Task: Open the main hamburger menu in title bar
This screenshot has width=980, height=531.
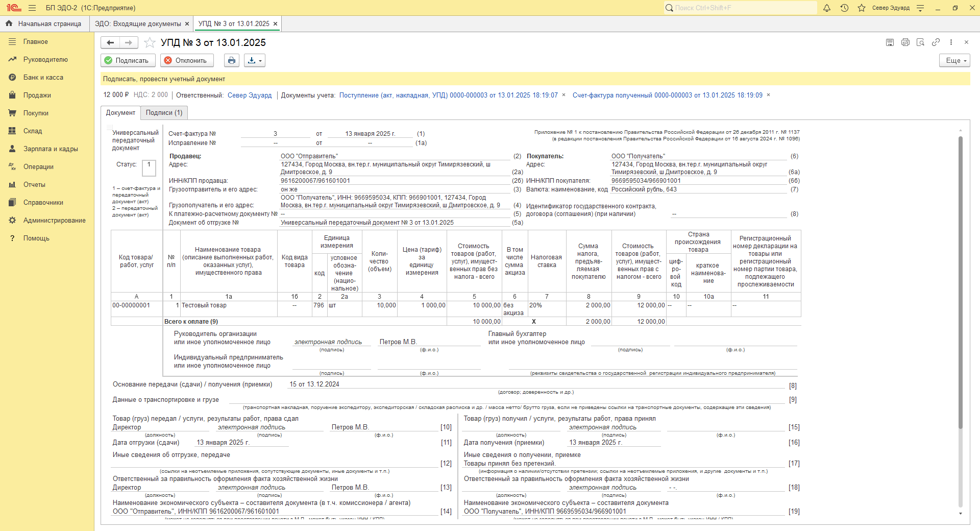Action: tap(32, 8)
